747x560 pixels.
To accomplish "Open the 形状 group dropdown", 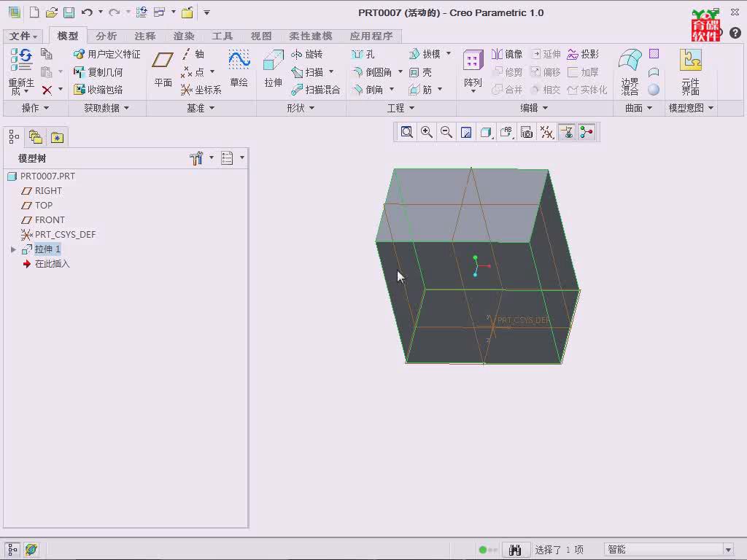I will click(300, 108).
